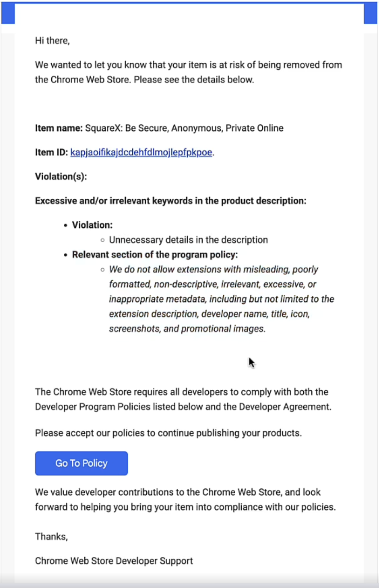Click the 'Violation(s):' heading
The width and height of the screenshot is (379, 588).
pos(61,176)
